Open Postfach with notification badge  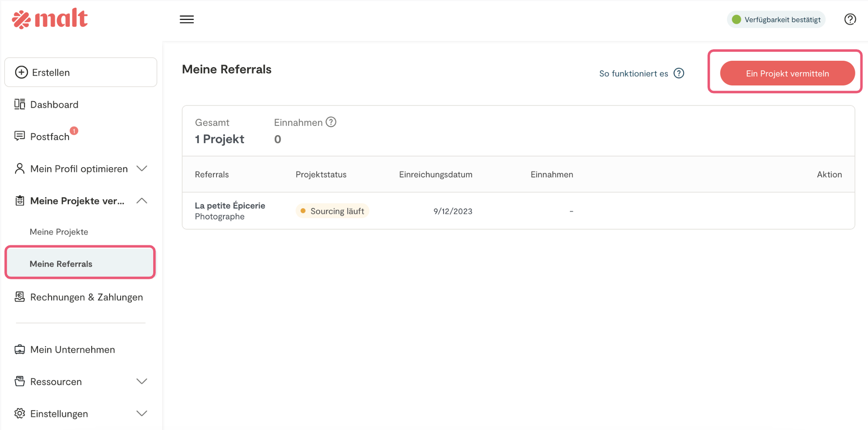point(50,137)
